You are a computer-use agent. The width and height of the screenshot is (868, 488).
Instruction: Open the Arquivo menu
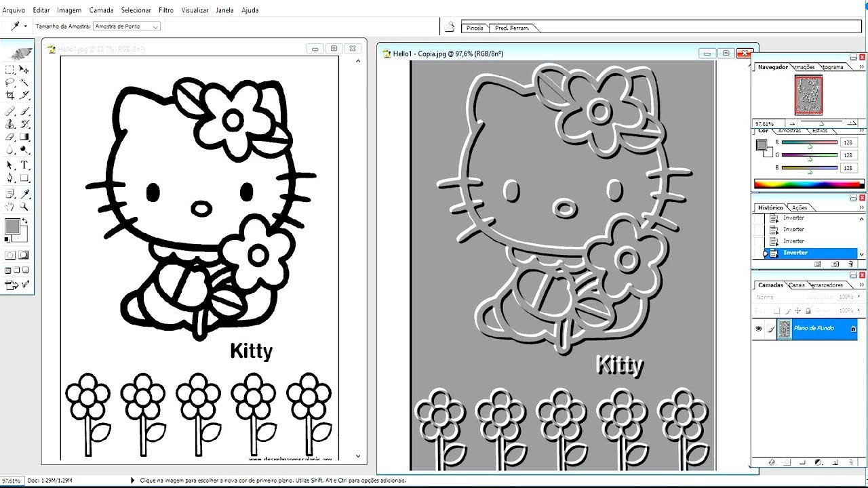click(x=14, y=10)
